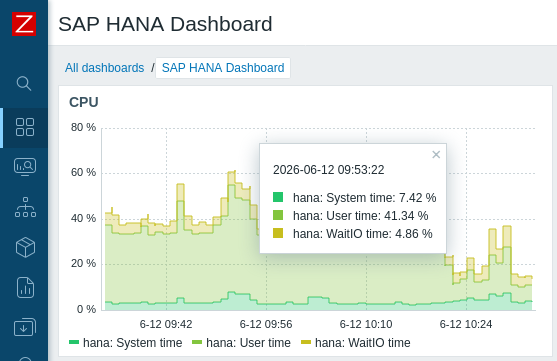Click the 40 % y-axis label
Image resolution: width=557 pixels, height=361 pixels.
tap(83, 218)
